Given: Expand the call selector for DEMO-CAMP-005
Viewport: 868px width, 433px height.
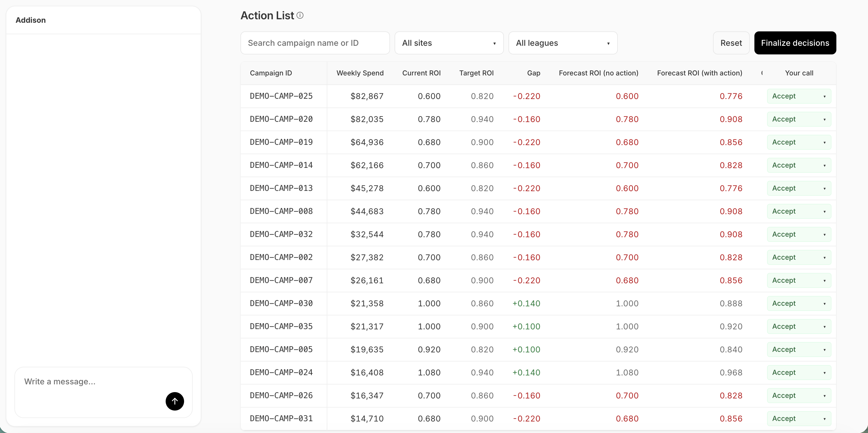Looking at the screenshot, I should [799, 350].
